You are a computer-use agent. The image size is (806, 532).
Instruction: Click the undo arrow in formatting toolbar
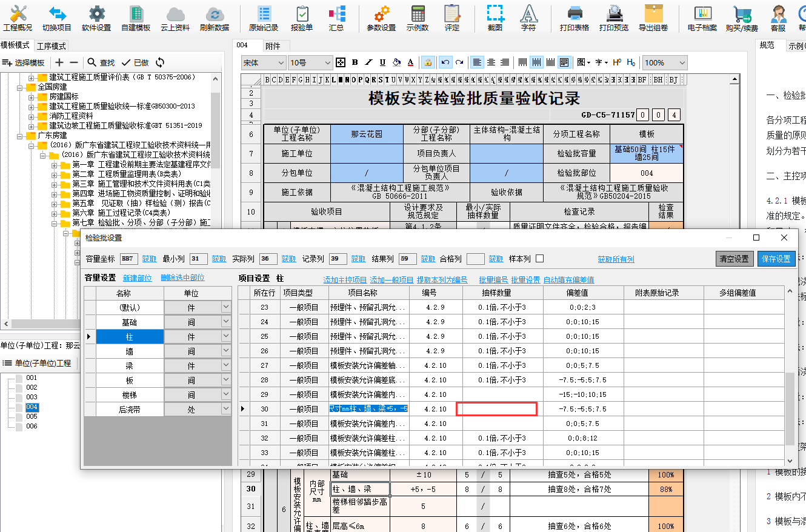click(445, 62)
